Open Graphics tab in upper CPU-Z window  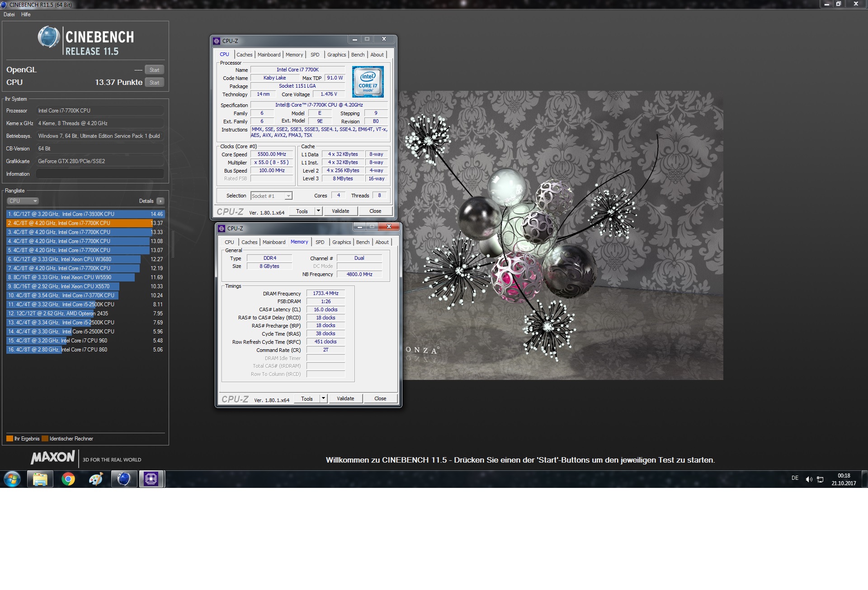[337, 55]
